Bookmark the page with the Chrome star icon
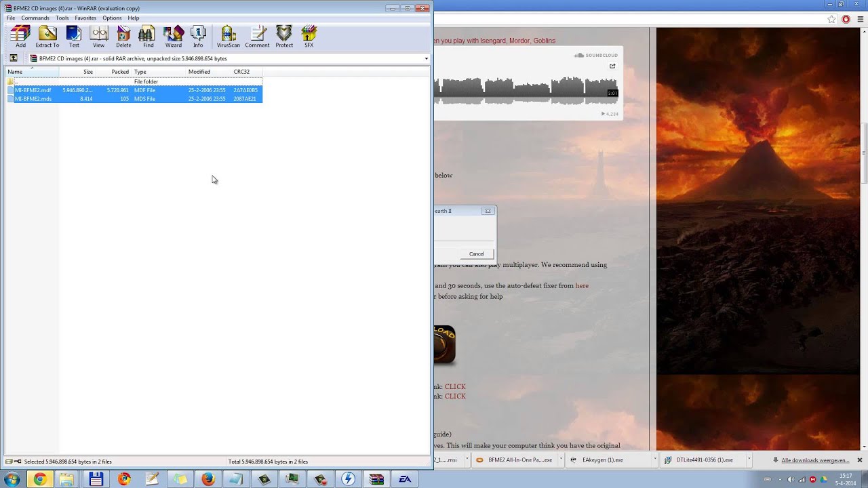This screenshot has height=488, width=868. [831, 19]
